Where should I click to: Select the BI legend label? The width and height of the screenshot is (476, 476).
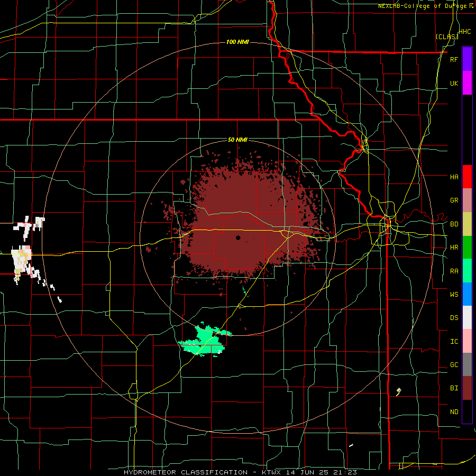(x=454, y=388)
